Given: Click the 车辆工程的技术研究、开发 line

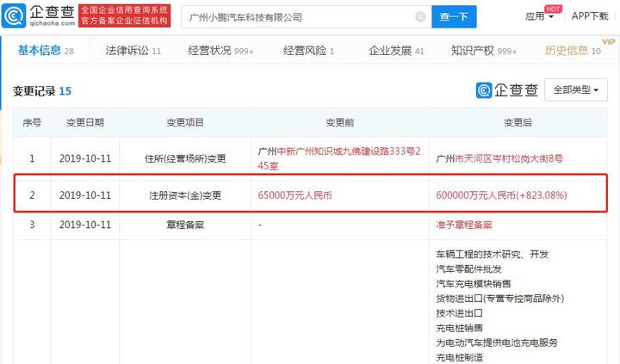Looking at the screenshot, I should [x=493, y=254].
